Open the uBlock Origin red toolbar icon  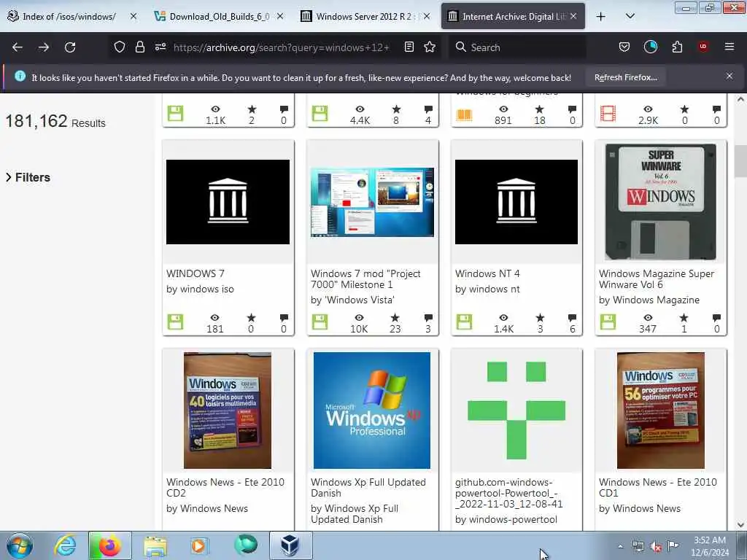click(x=703, y=47)
